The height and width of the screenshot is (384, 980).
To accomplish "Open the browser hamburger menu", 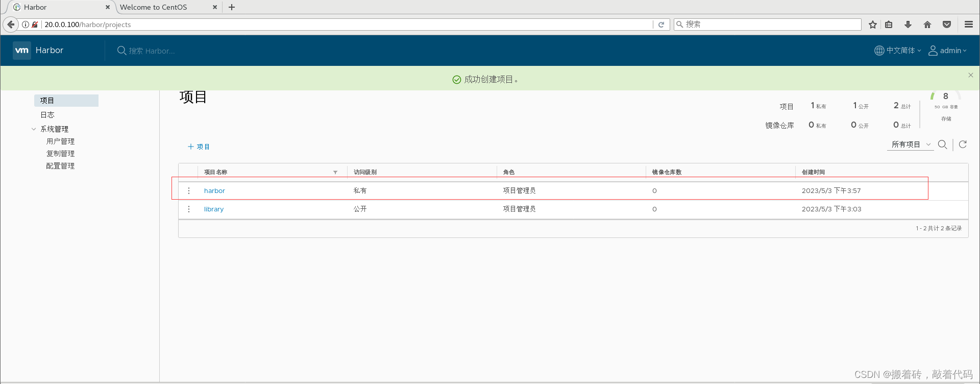I will [x=969, y=25].
